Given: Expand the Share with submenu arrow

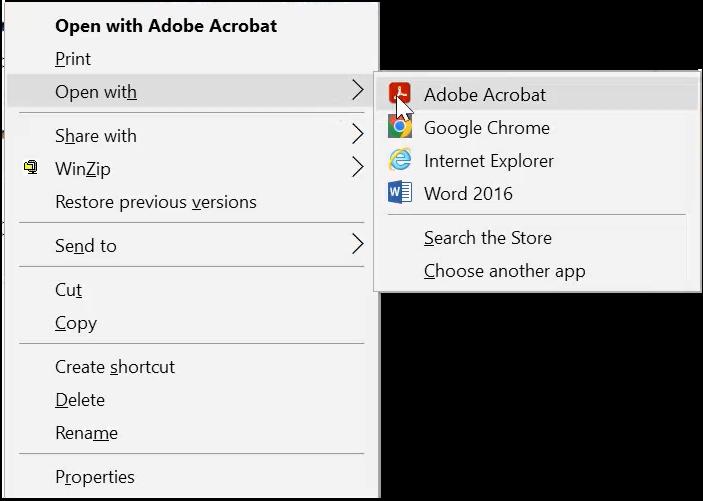Looking at the screenshot, I should coord(357,134).
